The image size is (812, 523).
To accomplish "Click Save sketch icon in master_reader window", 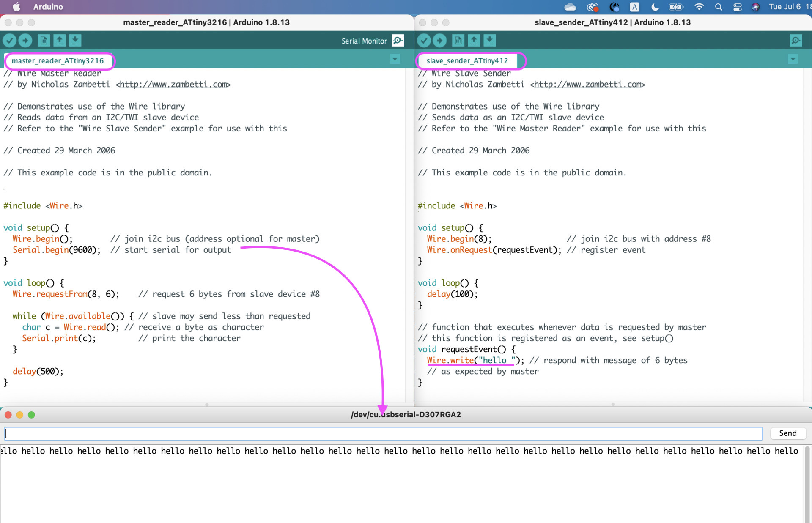I will coord(75,41).
